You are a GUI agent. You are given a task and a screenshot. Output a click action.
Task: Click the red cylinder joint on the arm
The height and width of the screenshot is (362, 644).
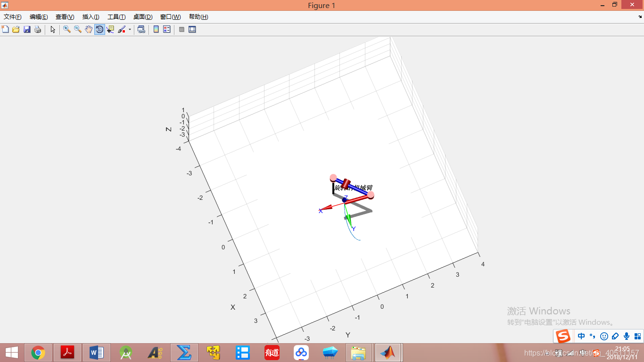tap(347, 183)
